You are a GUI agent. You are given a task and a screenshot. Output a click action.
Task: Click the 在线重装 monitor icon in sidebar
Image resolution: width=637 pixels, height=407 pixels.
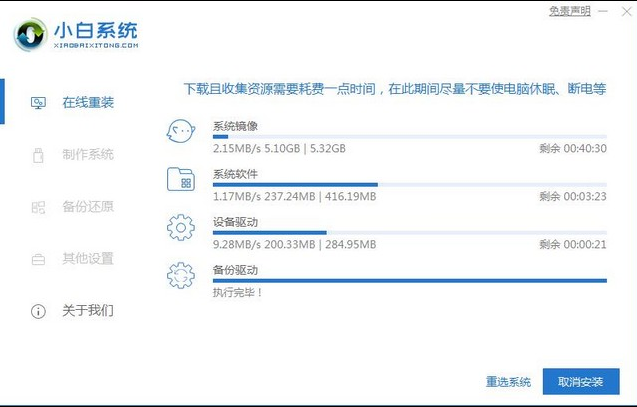pos(38,103)
